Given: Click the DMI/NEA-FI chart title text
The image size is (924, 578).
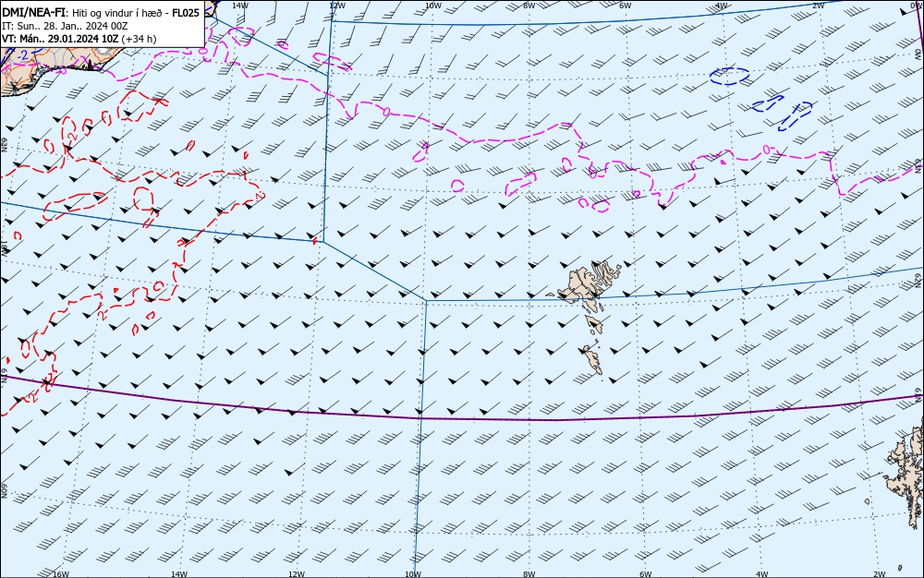Looking at the screenshot, I should [x=33, y=12].
